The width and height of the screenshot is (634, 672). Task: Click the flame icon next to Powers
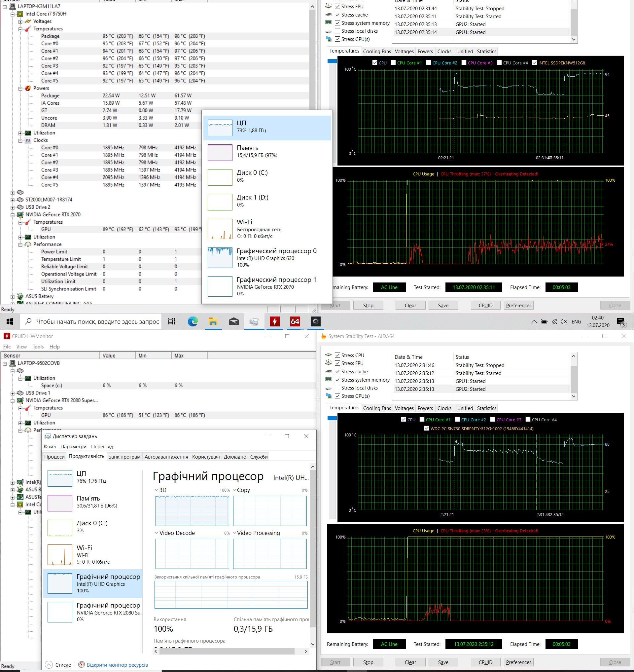click(28, 88)
